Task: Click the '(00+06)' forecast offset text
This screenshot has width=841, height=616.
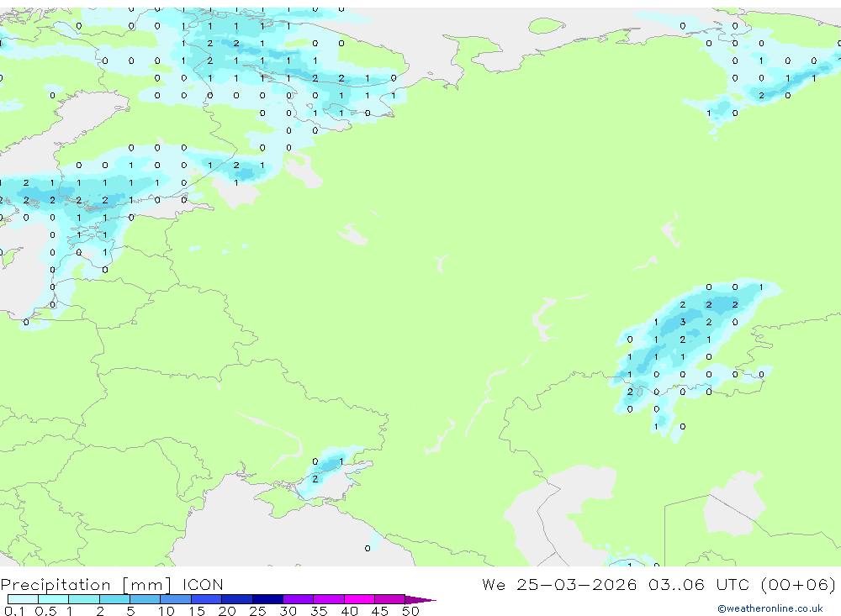Action: coord(798,584)
